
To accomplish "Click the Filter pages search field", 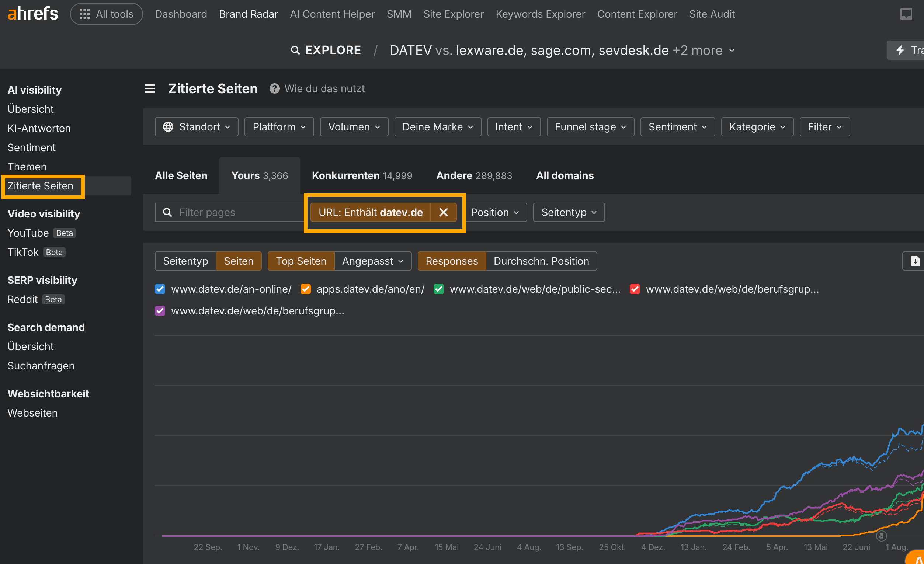I will tap(230, 213).
